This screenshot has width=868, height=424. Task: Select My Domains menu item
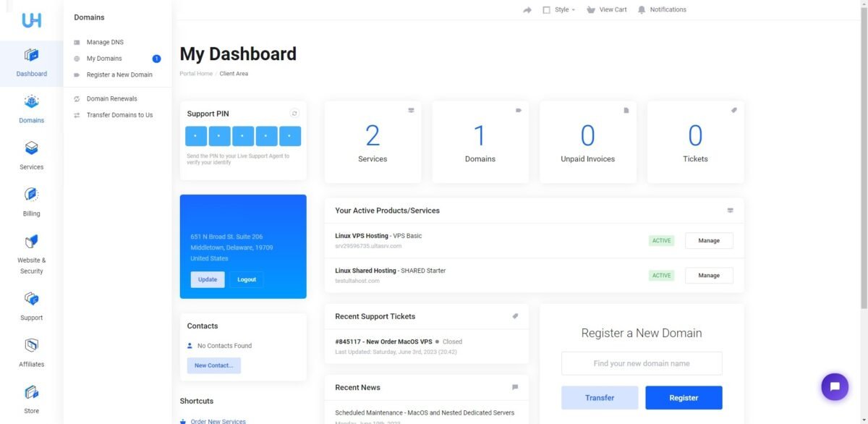104,59
